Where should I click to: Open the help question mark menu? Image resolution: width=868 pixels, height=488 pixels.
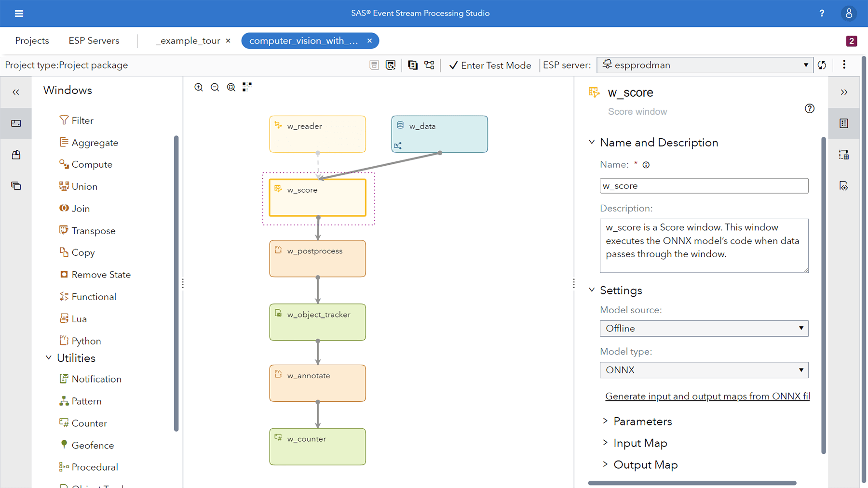tap(822, 13)
